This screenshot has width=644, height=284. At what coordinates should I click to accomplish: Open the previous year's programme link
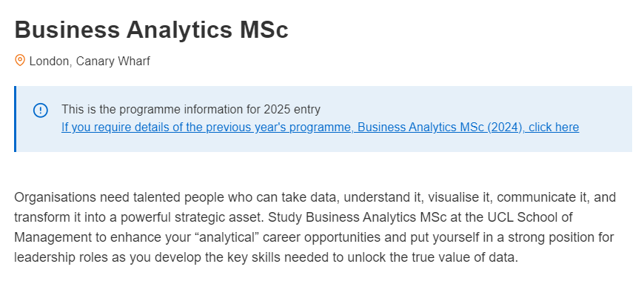pyautogui.click(x=320, y=128)
